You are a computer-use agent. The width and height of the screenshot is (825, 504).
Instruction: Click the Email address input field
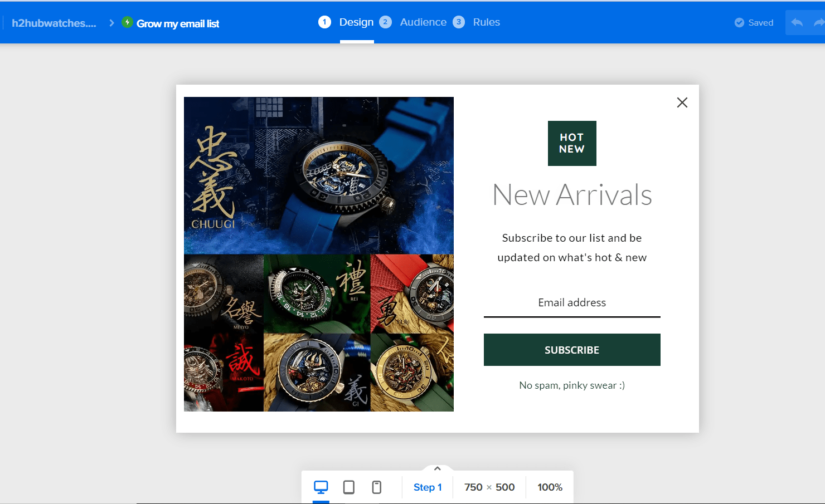(572, 303)
